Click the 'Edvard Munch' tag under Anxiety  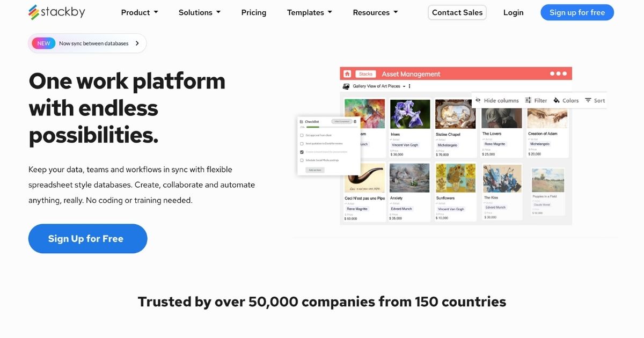click(x=401, y=209)
